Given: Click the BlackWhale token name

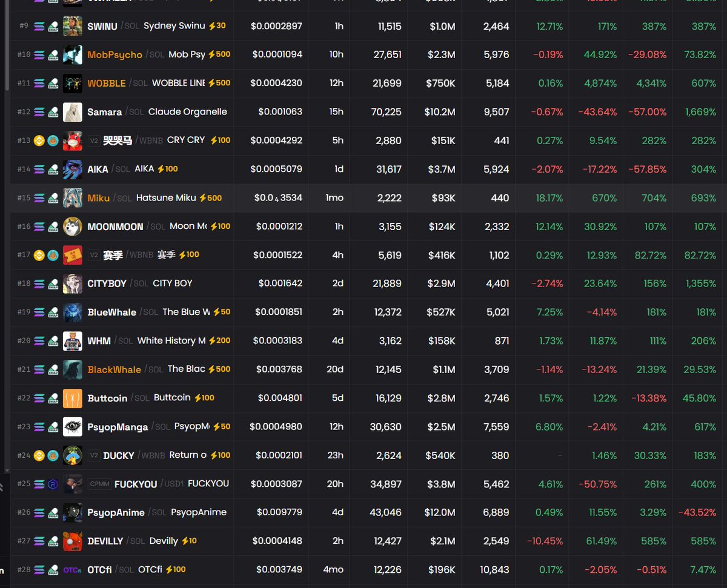Looking at the screenshot, I should coord(114,369).
